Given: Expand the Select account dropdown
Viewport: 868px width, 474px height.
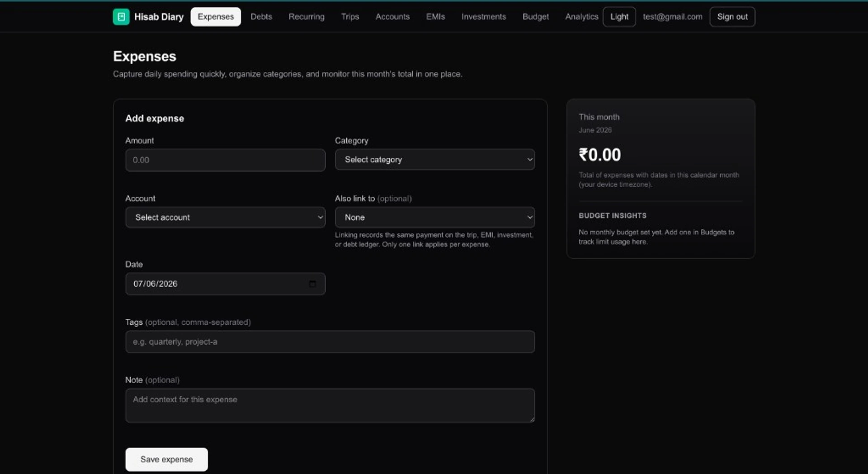Looking at the screenshot, I should pos(225,218).
